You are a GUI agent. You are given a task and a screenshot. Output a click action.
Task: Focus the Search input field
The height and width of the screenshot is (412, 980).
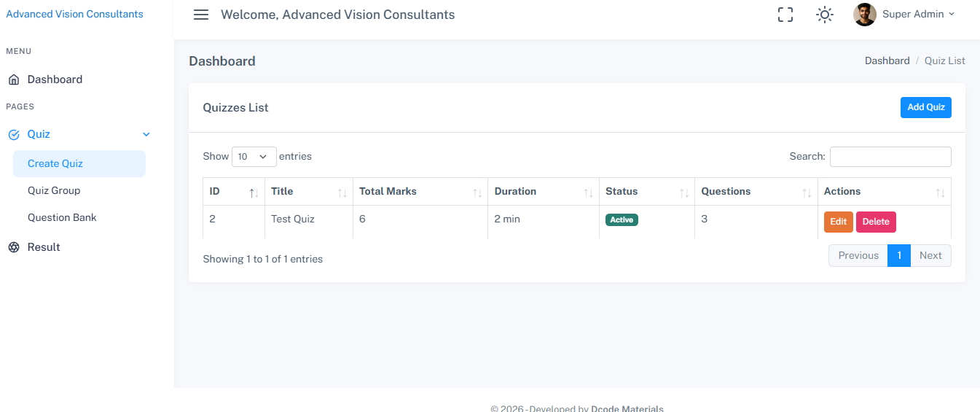tap(890, 157)
